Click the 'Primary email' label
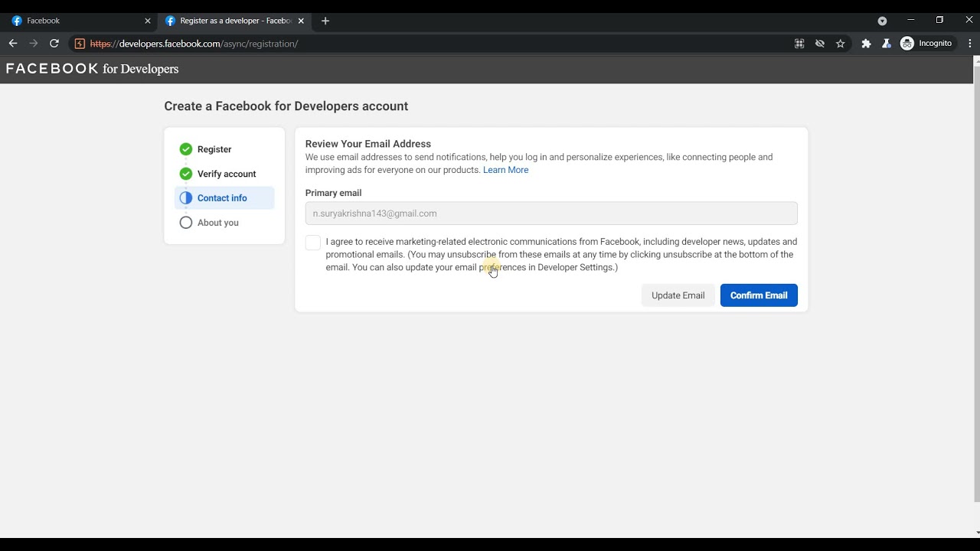Image resolution: width=980 pixels, height=551 pixels. [x=333, y=193]
